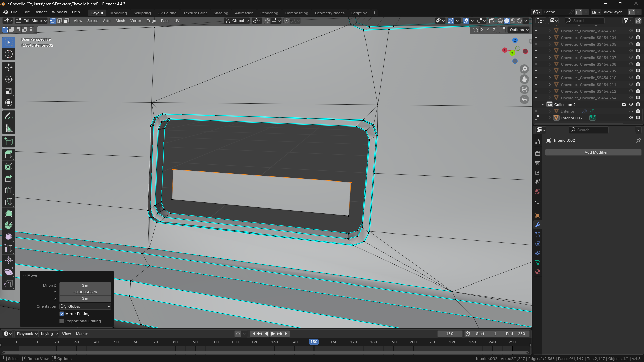Screen dimensions: 644x362
Task: Open Global transform orientation dropdown in header
Action: (x=237, y=21)
